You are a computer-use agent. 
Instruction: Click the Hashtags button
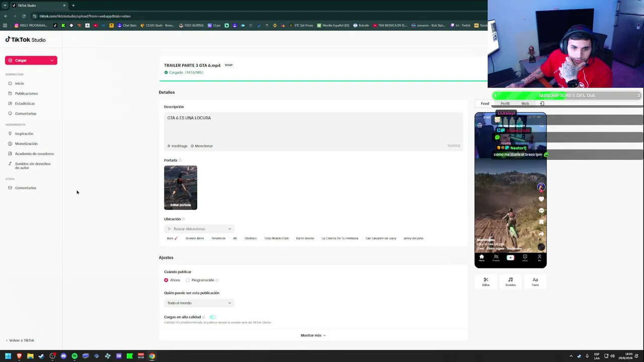point(178,146)
